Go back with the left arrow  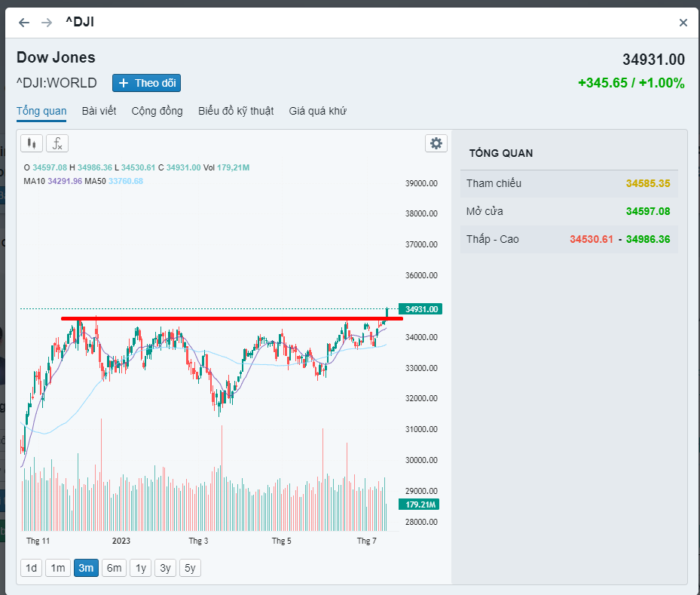pyautogui.click(x=24, y=23)
